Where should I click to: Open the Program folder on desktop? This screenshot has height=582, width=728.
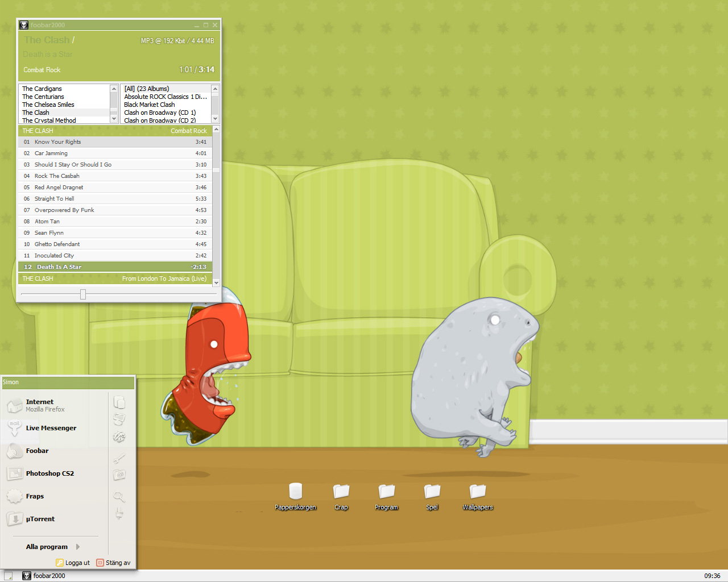click(x=387, y=490)
